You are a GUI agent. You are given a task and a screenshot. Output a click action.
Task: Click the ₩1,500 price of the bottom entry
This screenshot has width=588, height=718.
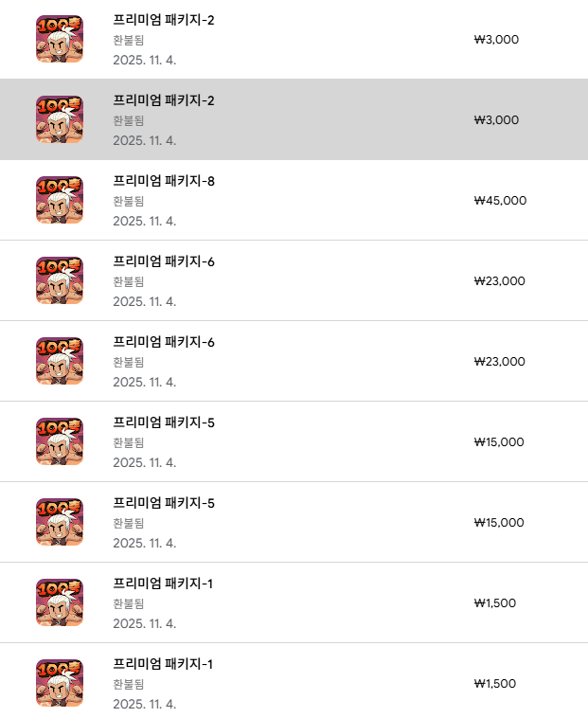[x=495, y=684]
